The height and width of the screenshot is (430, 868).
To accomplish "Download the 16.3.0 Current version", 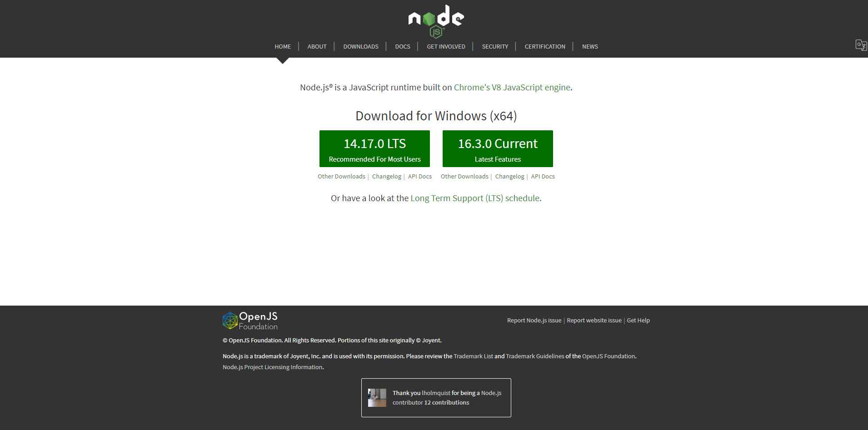I will point(498,148).
